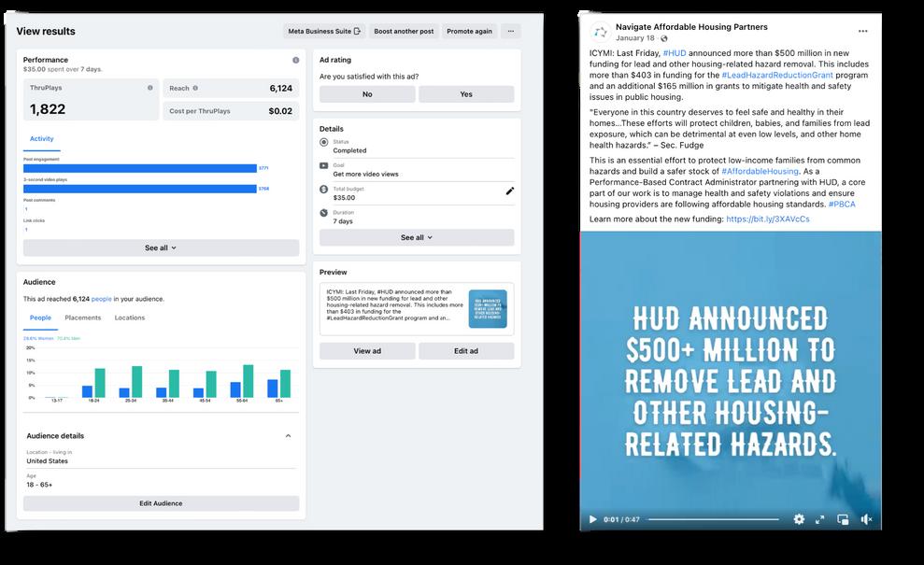
Task: Click the Status completed icon
Action: 323,142
